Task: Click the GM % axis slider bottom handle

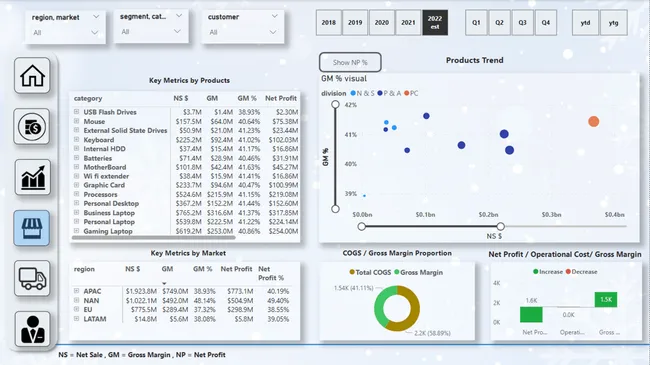Action: (335, 209)
